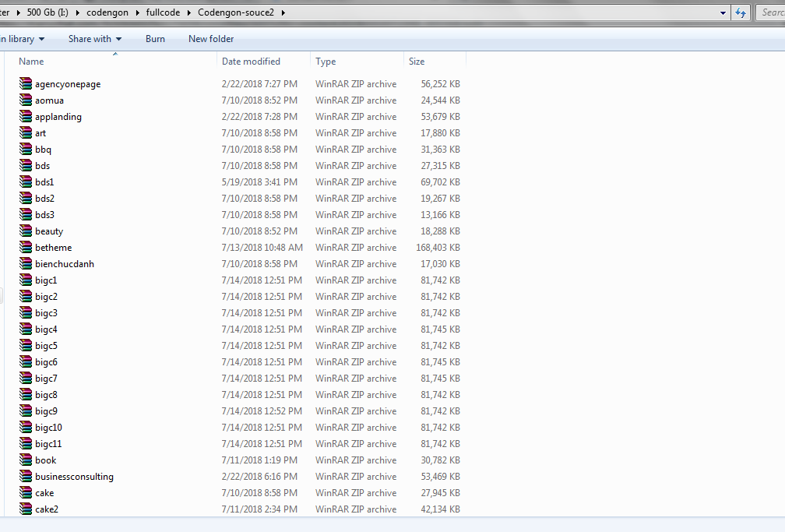Click the agencyonepage ZIP archive icon
Image resolution: width=785 pixels, height=532 pixels.
26,83
